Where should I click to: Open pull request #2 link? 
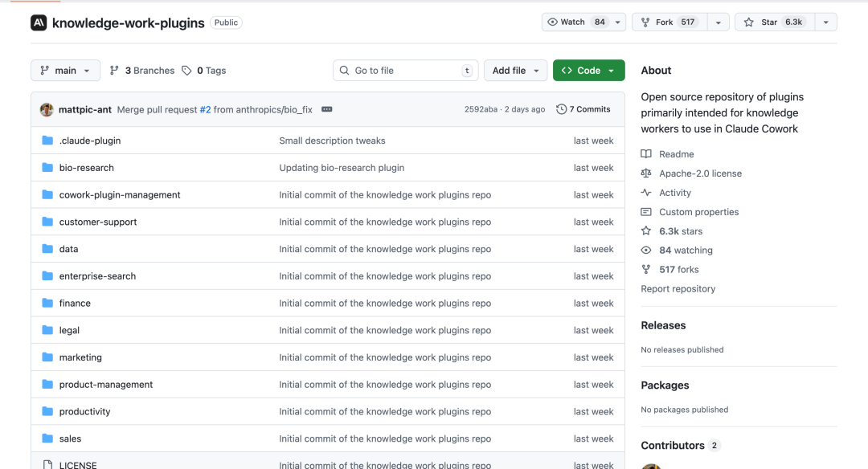coord(205,109)
